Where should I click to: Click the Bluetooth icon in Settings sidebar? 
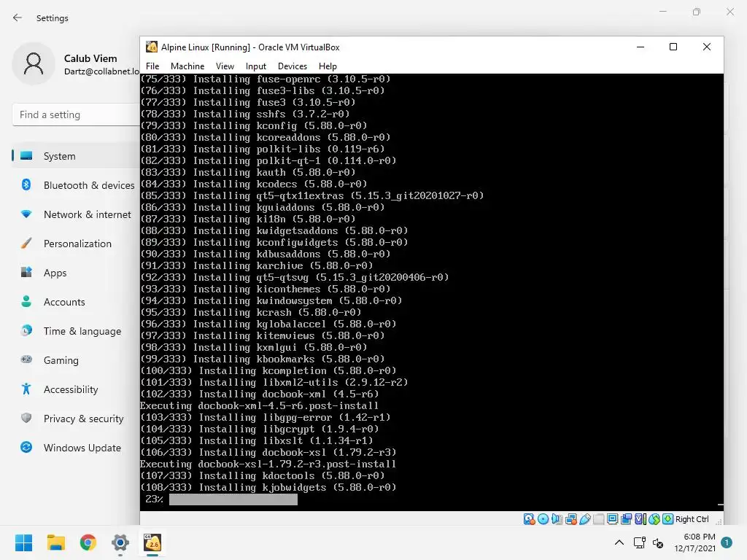coord(26,184)
